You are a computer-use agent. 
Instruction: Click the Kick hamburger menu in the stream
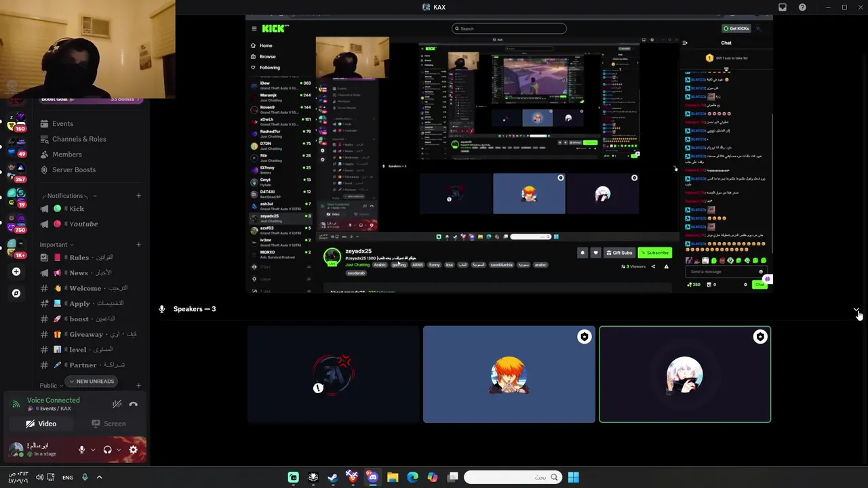tap(254, 28)
